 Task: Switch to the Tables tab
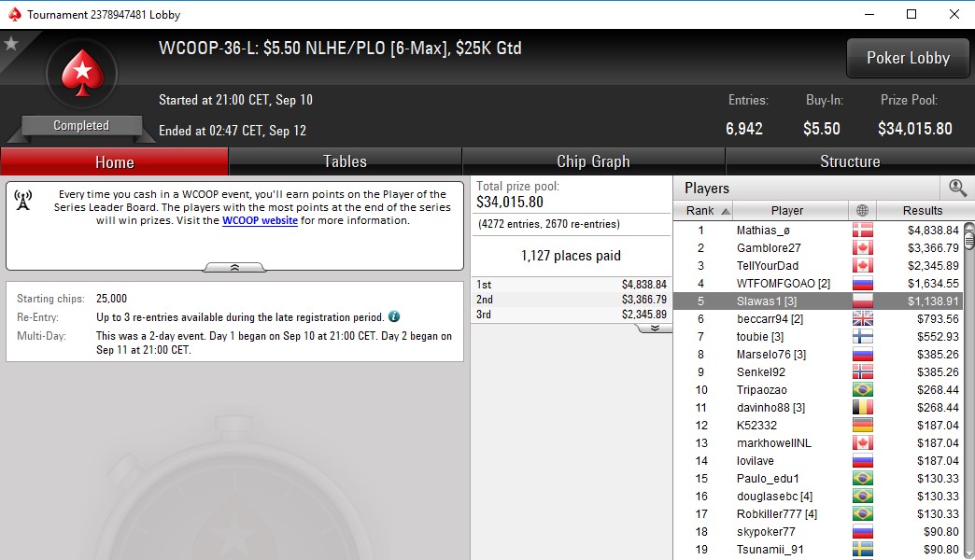(x=346, y=161)
